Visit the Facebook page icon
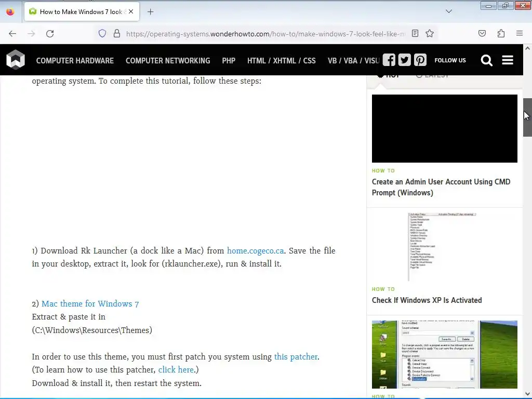The width and height of the screenshot is (532, 399). click(389, 60)
